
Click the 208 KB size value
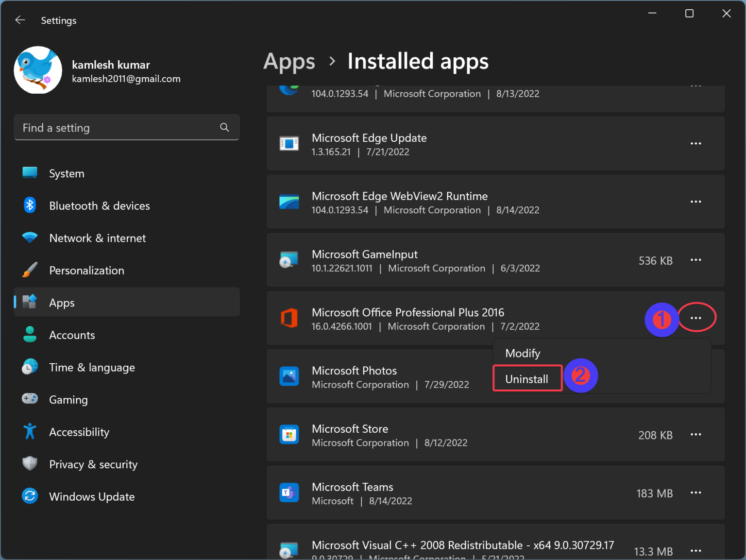[x=656, y=435]
